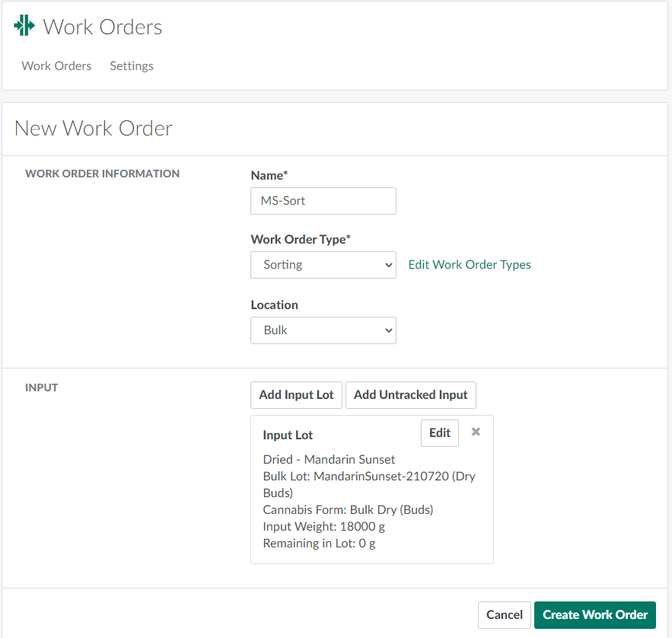Open the Location dropdown set to Bulk

pos(323,330)
